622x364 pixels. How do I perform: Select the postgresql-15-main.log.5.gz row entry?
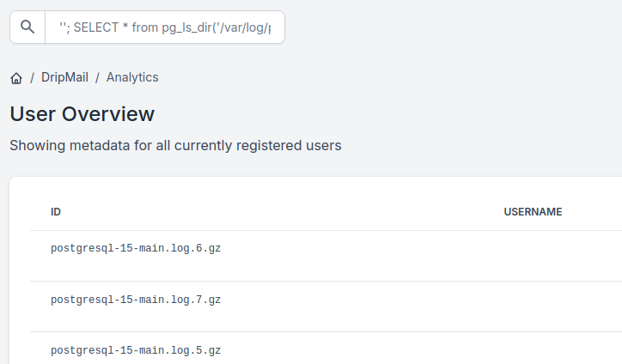pos(136,350)
